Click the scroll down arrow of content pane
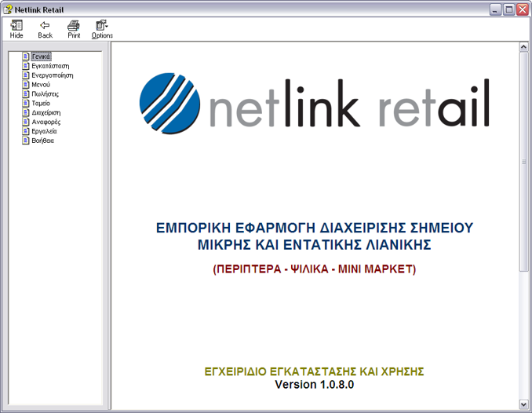This screenshot has width=532, height=413. tap(523, 404)
